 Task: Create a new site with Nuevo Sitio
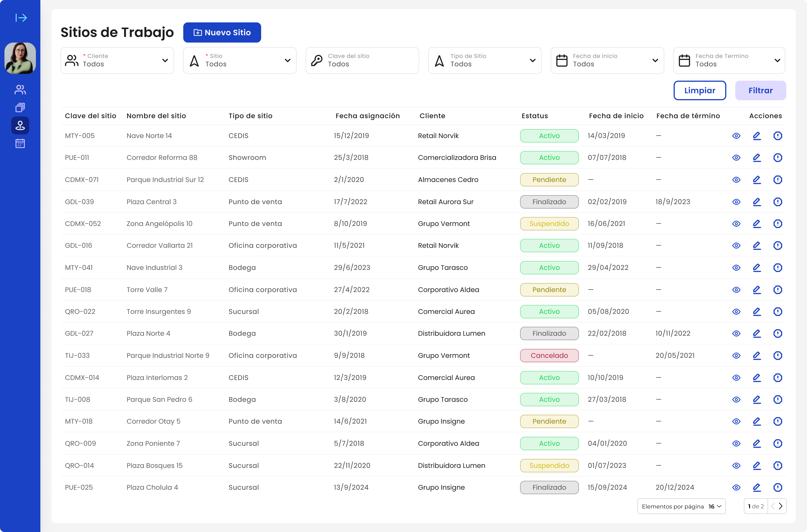point(222,32)
